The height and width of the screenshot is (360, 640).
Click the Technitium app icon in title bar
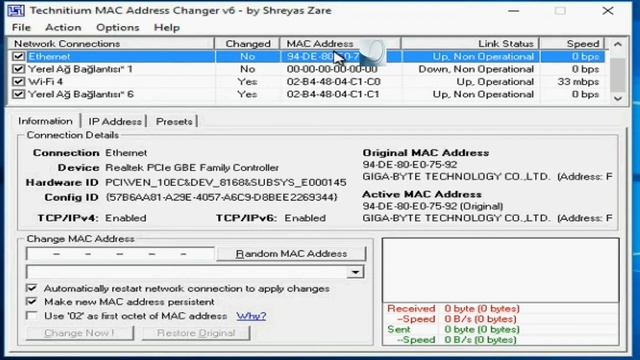(x=16, y=11)
